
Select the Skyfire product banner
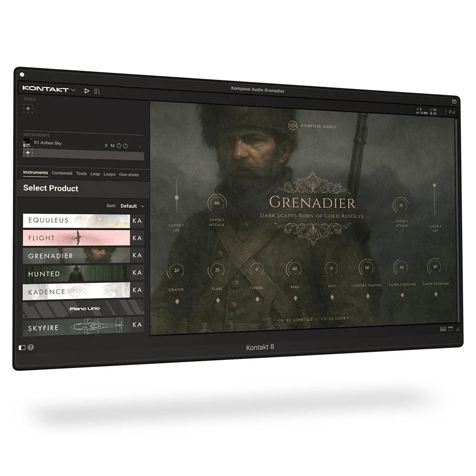pos(76,327)
